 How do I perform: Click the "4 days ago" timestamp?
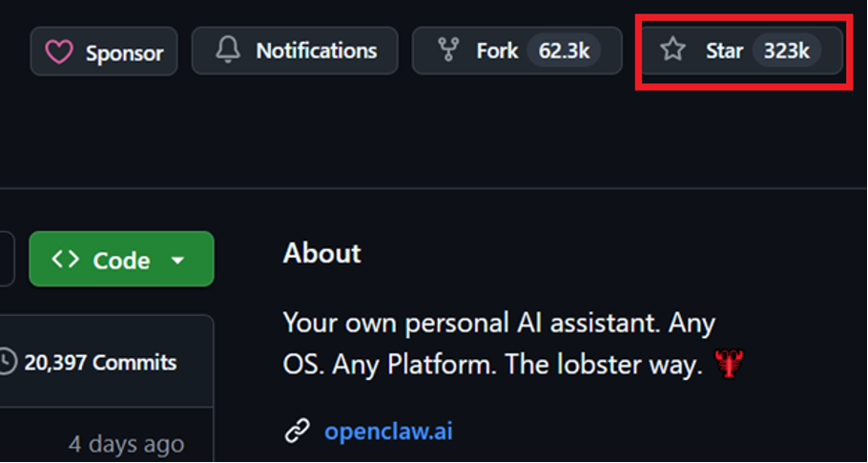click(126, 444)
